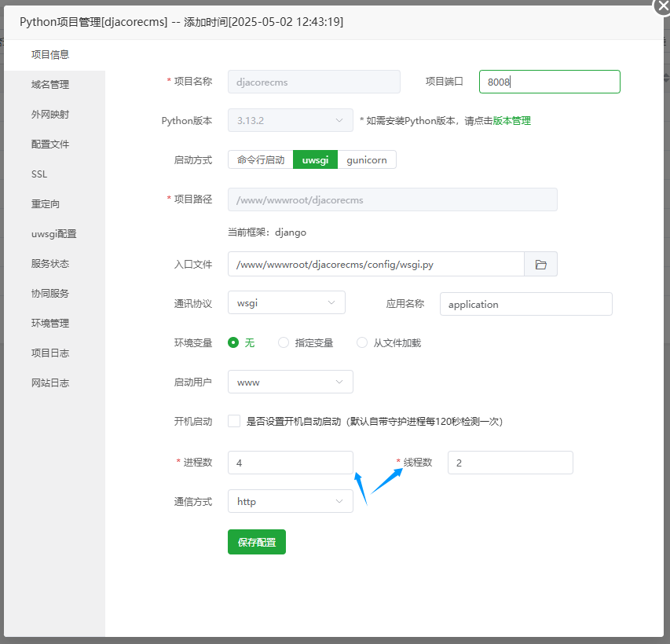Focus the 进程数 input field
The height and width of the screenshot is (644, 670).
(290, 463)
